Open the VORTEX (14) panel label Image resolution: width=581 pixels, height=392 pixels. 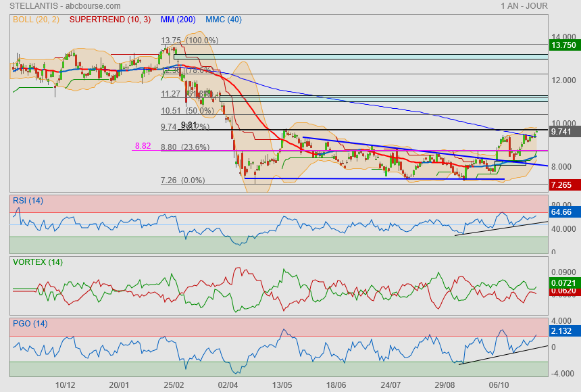click(36, 262)
